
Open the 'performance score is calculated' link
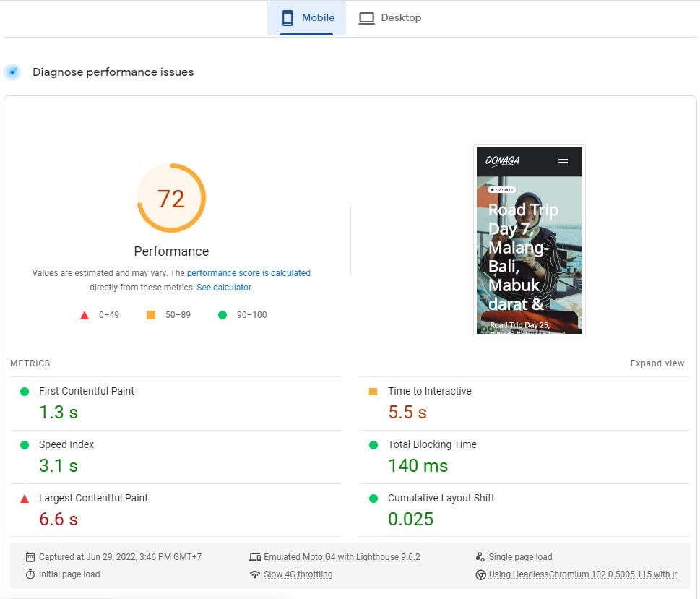click(249, 273)
